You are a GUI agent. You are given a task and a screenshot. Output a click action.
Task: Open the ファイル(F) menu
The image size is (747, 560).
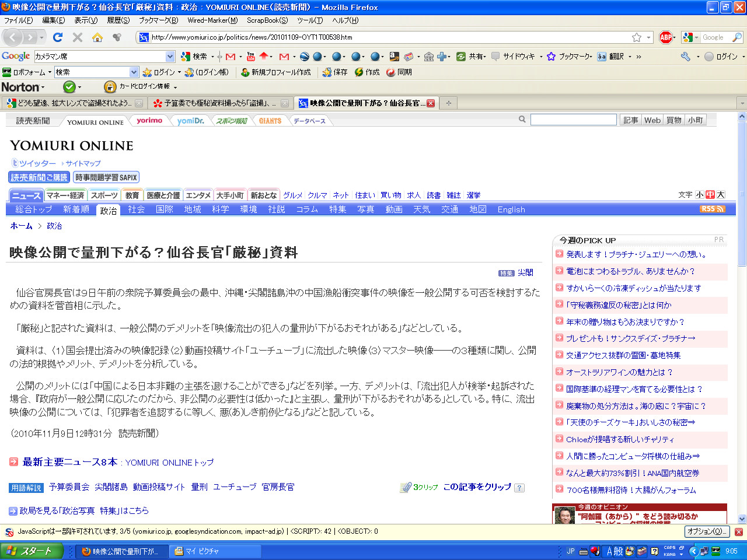(x=19, y=20)
